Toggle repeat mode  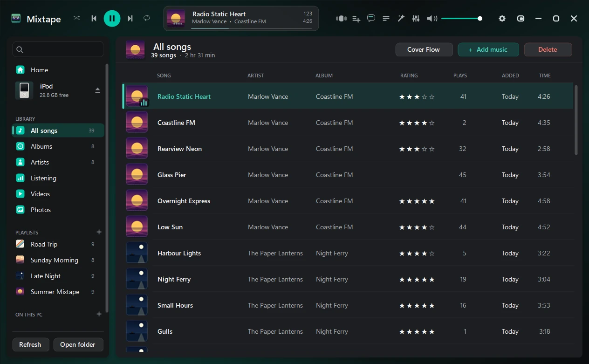coord(147,18)
